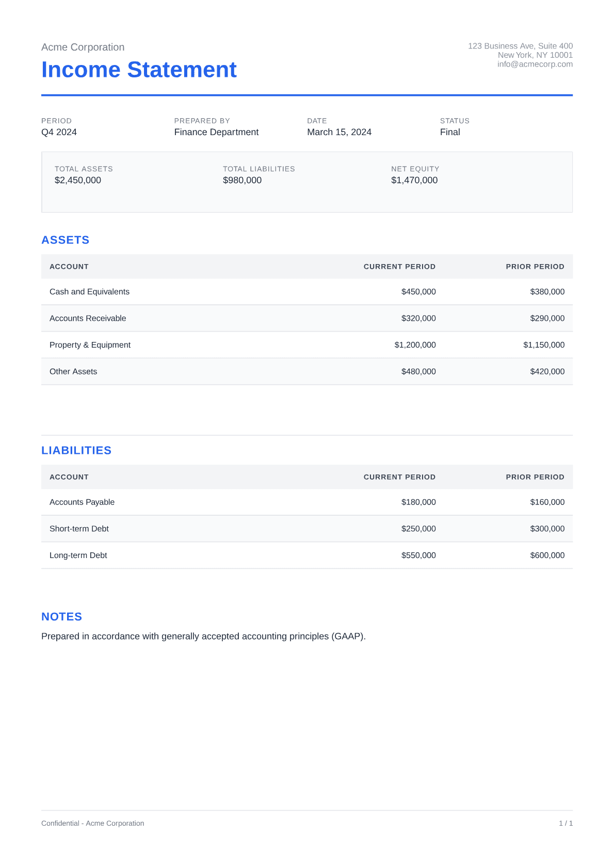Click Property & Equipment prior value $1,150,000
Image resolution: width=614 pixels, height=868 pixels.
pos(544,345)
